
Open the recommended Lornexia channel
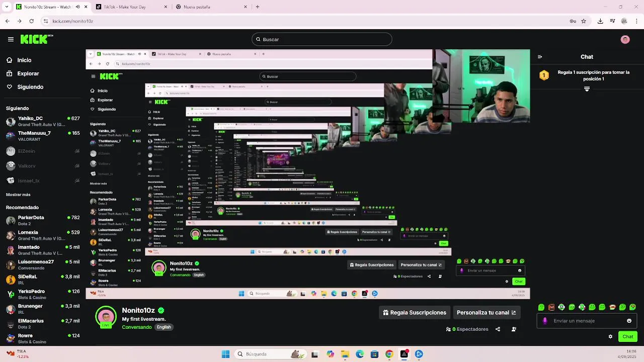pyautogui.click(x=43, y=235)
